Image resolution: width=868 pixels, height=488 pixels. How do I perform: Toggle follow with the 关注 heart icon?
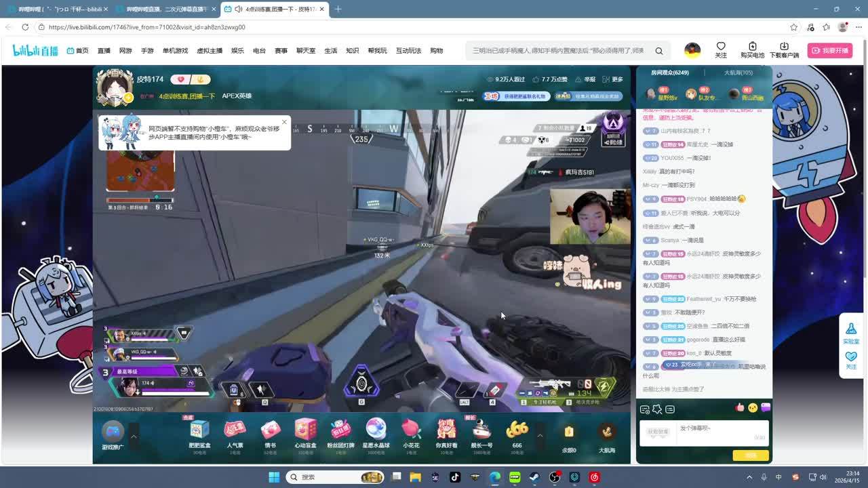(x=721, y=47)
